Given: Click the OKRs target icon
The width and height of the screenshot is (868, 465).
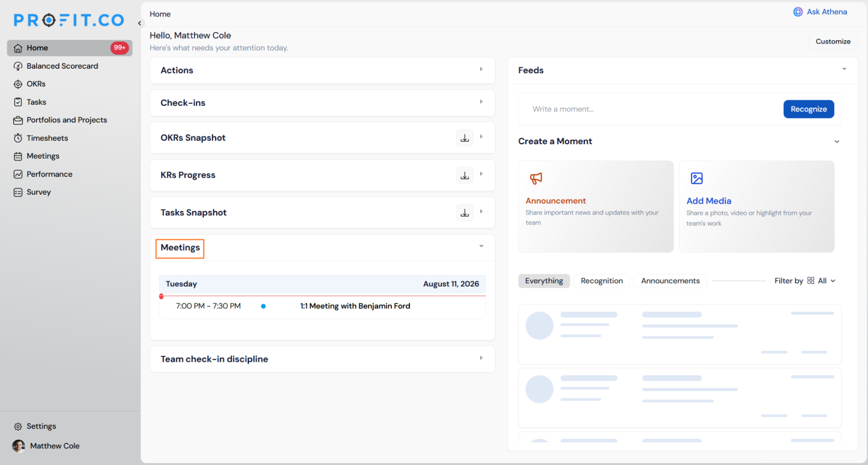Looking at the screenshot, I should click(18, 84).
